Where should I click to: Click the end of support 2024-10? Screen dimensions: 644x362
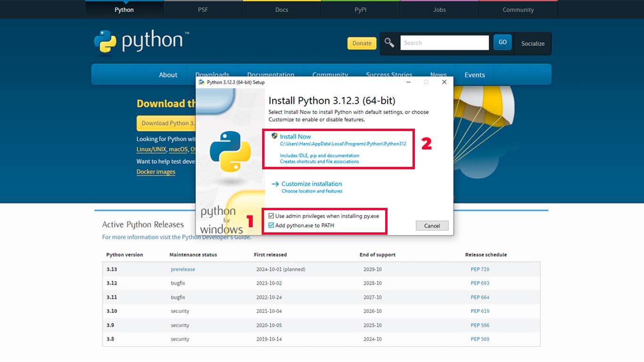pyautogui.click(x=372, y=339)
